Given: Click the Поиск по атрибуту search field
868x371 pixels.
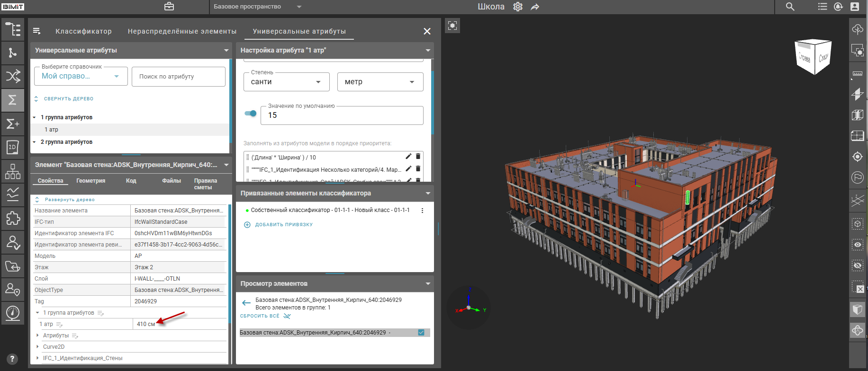Looking at the screenshot, I should pos(178,77).
